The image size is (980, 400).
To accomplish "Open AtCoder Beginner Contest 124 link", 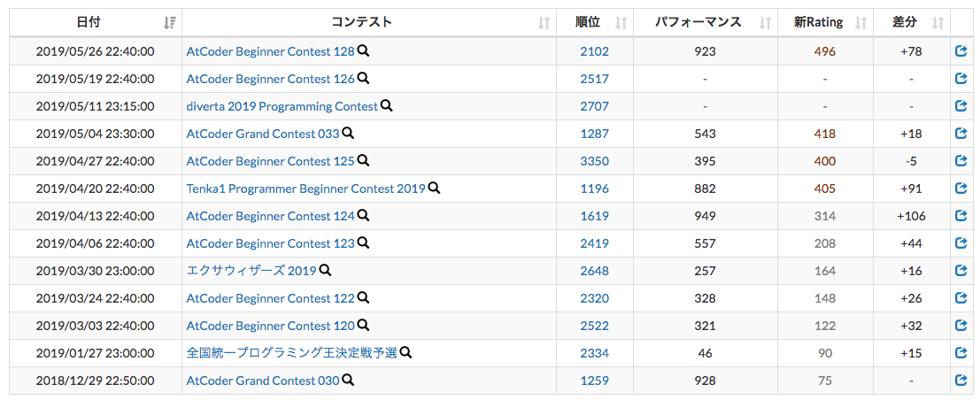I will pos(271,216).
